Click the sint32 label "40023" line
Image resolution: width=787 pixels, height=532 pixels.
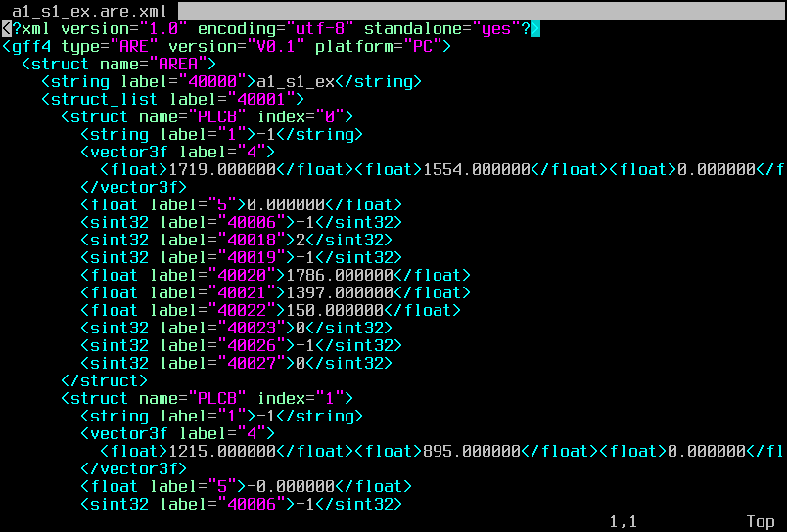[x=237, y=328]
